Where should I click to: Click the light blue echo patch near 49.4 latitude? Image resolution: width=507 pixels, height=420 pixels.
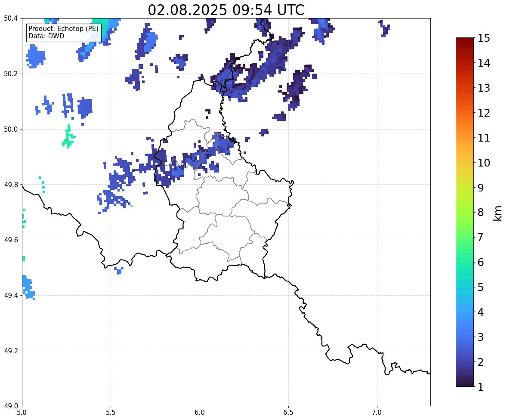(x=28, y=287)
